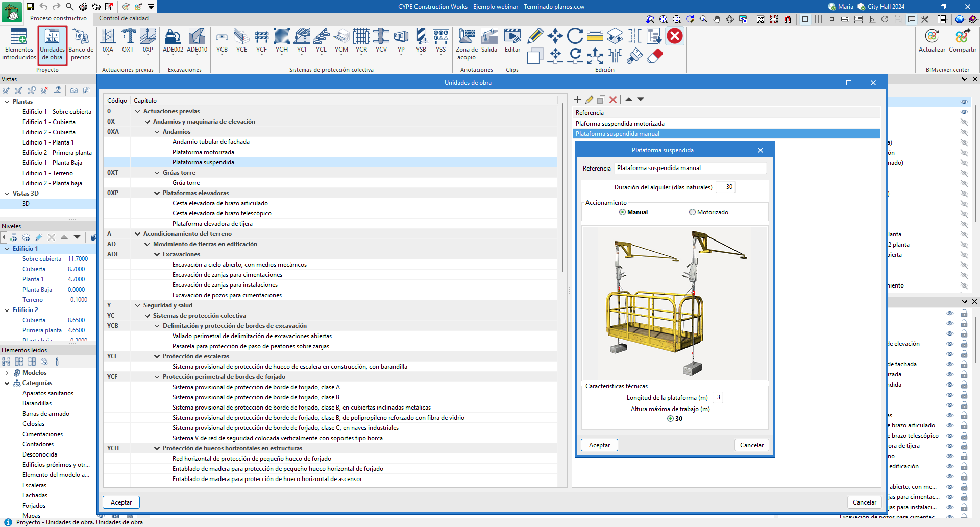Viewport: 980px width, 527px height.
Task: Click Aceptar in the Plataforma suspendida dialog
Action: 599,445
